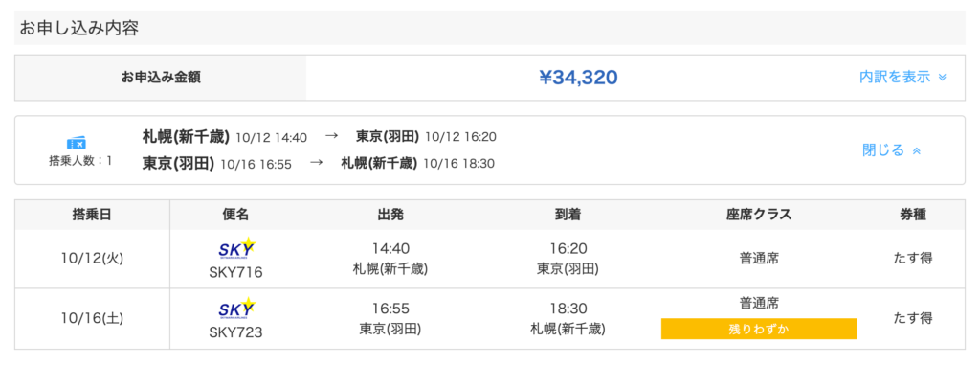This screenshot has height=366, width=980.
Task: Click the Skymark logo for flight SKY723
Action: [235, 309]
